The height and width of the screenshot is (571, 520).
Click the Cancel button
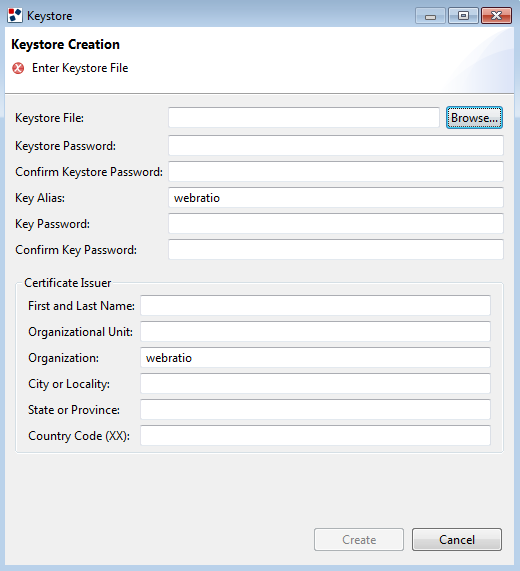pos(457,540)
